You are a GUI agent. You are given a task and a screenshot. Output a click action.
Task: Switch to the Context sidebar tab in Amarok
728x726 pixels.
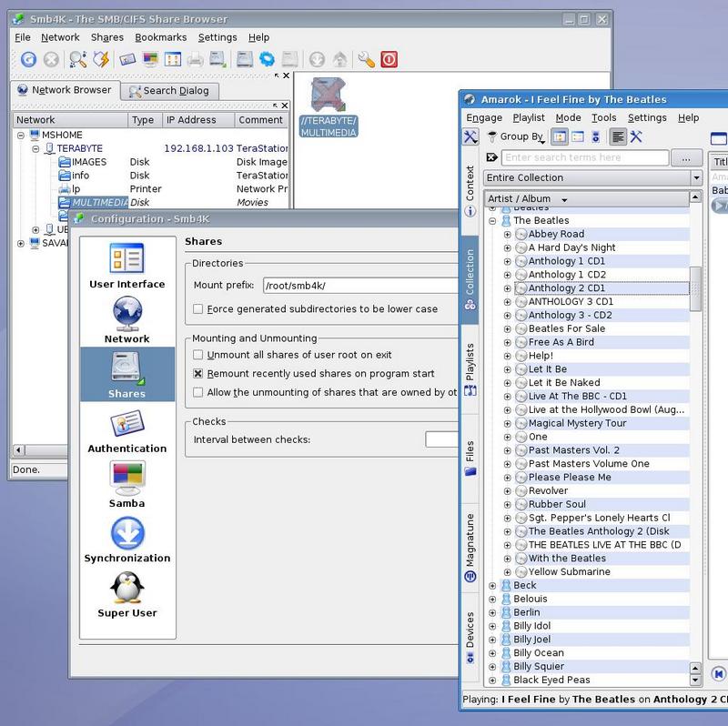pyautogui.click(x=470, y=191)
